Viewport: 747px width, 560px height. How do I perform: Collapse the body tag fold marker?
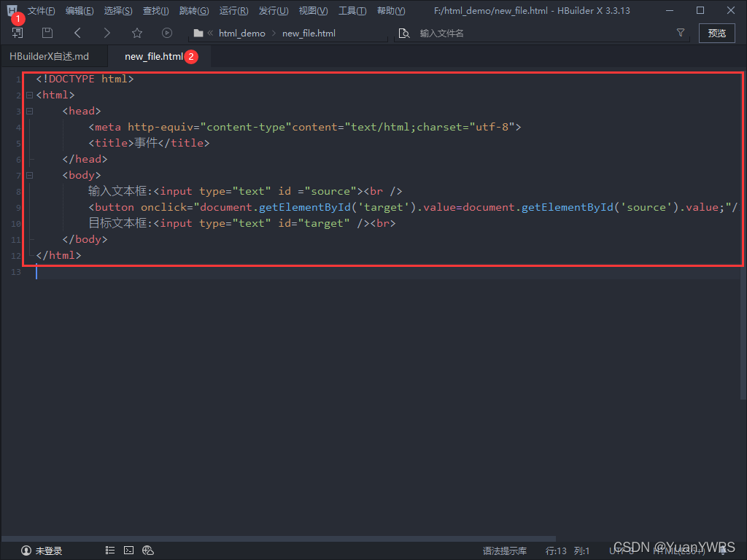point(29,175)
